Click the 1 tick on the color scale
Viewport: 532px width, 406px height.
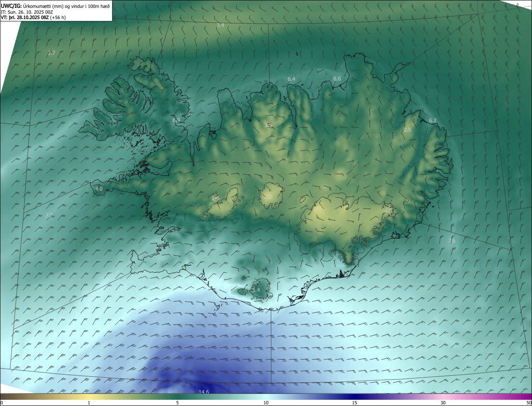point(89,403)
